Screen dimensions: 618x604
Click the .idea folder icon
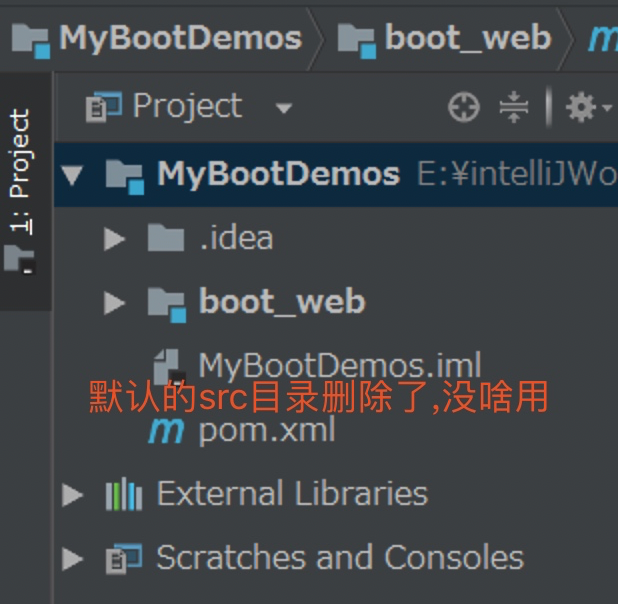[x=166, y=237]
